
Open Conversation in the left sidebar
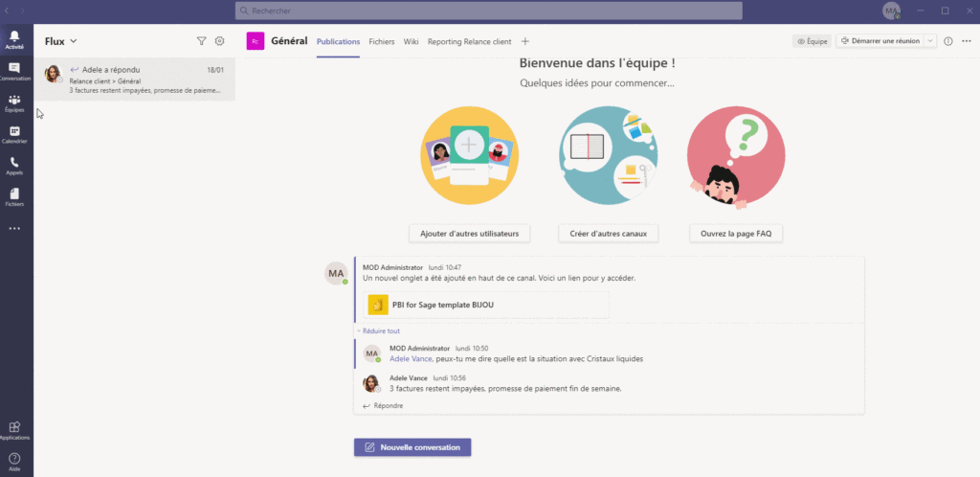coord(15,71)
